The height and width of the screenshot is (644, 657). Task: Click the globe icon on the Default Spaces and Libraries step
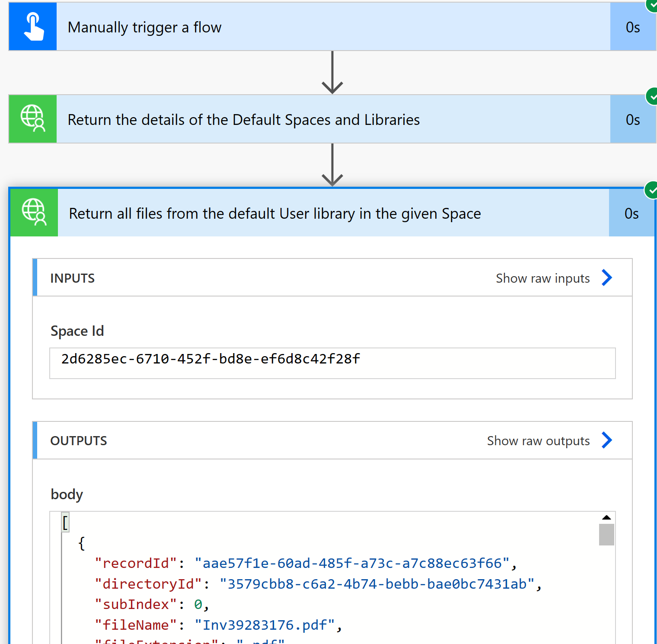[33, 119]
